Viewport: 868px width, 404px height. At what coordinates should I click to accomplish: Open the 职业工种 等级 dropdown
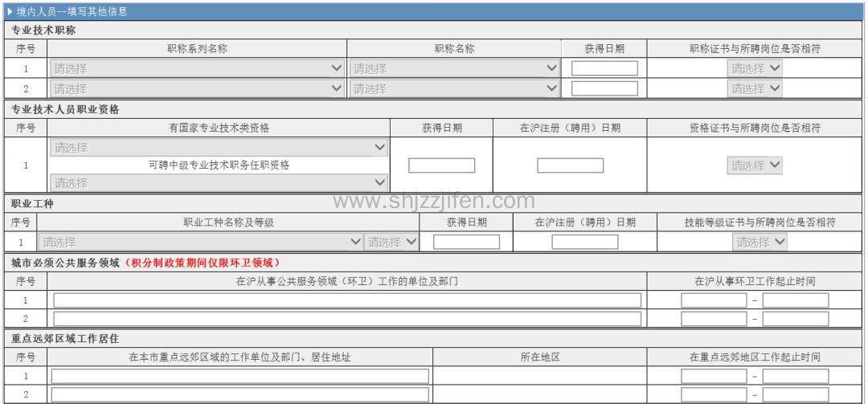[x=392, y=242]
